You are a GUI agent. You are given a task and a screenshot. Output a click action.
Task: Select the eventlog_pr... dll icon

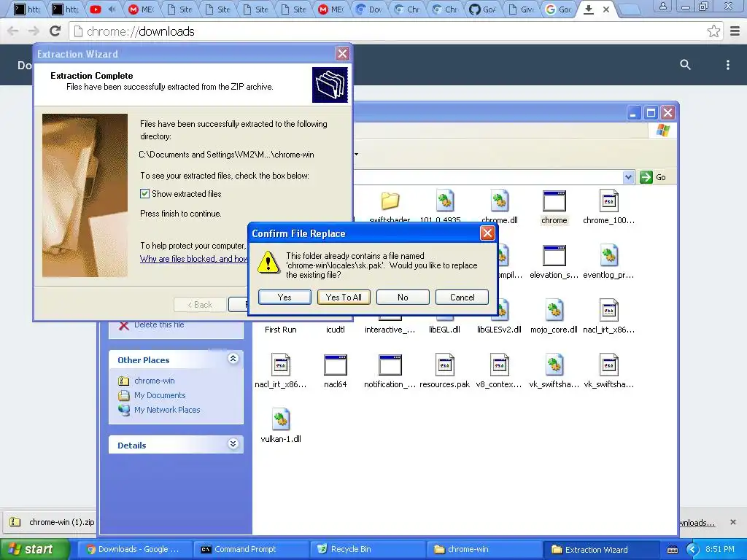point(609,255)
